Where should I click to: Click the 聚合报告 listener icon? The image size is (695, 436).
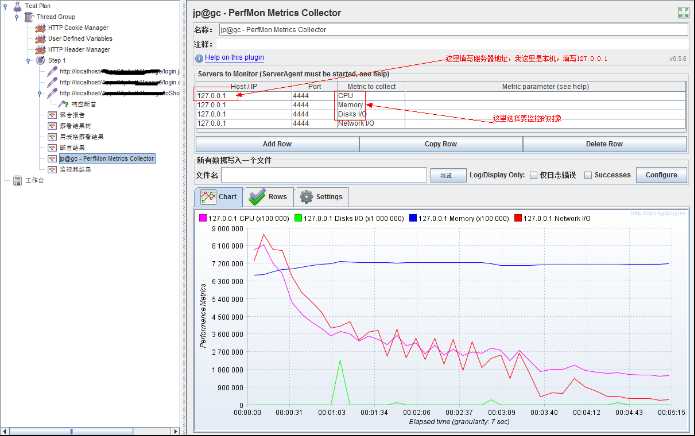point(52,115)
